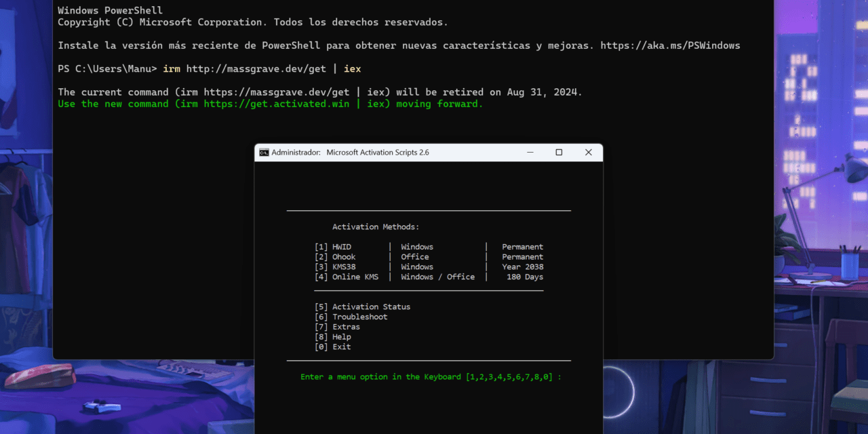Open the cmd system menu icon in title bar
This screenshot has width=868, height=434.
coord(264,153)
